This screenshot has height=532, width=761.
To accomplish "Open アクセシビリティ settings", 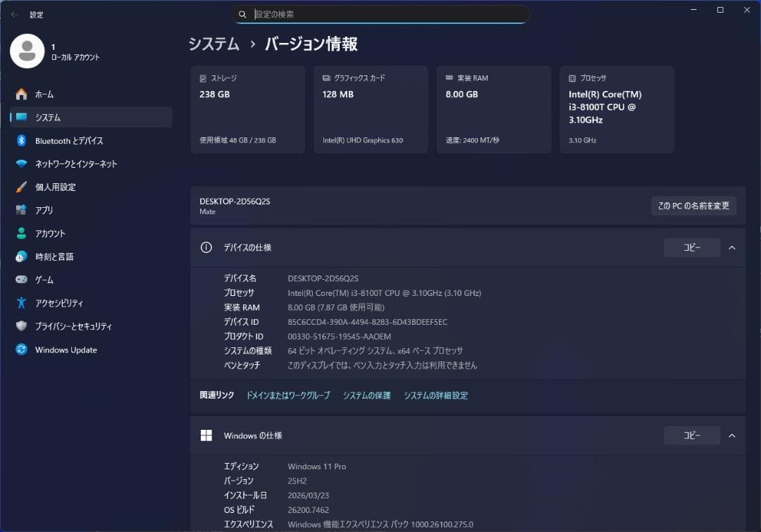I will click(91, 303).
